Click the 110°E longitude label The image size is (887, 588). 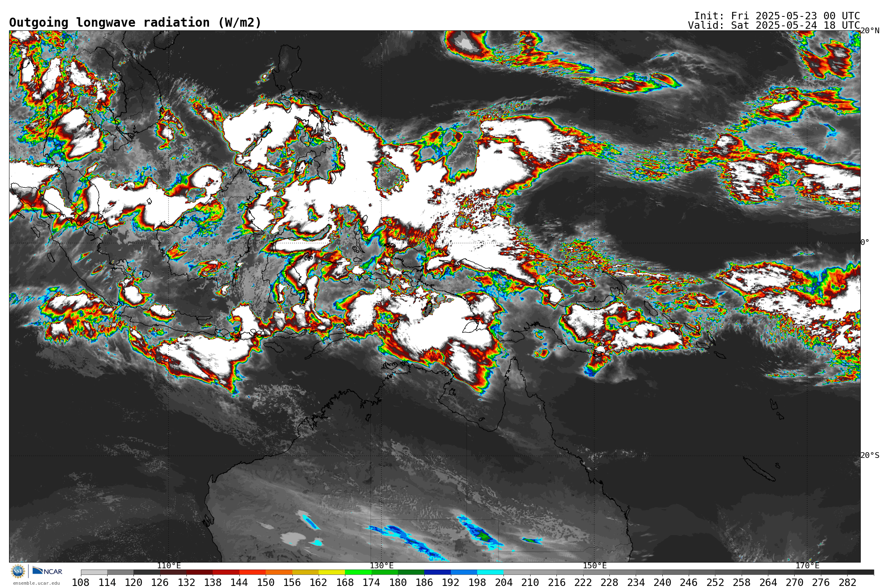click(x=169, y=565)
